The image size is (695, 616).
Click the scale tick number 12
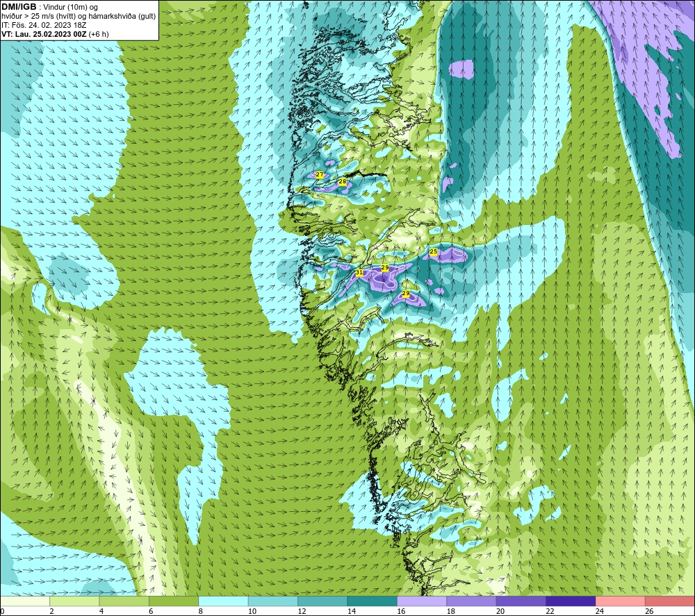pos(302,611)
